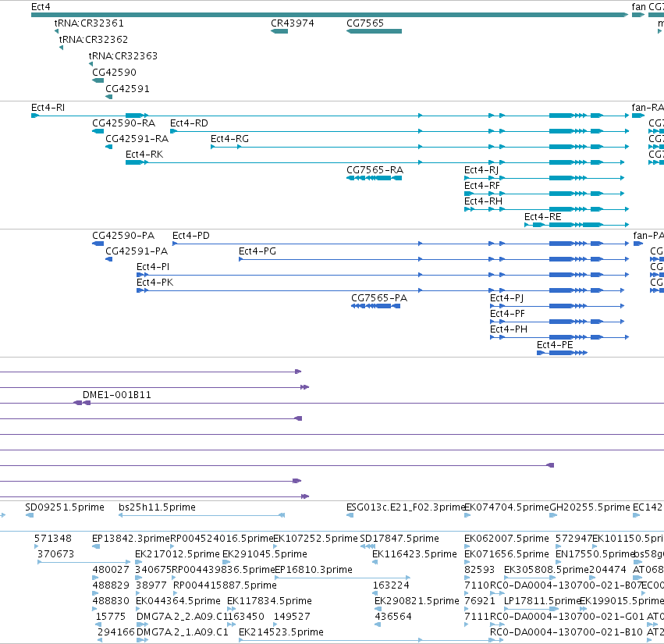Click the CG42591-RA transcript label
Screen dimensions: 664x644
coord(137,138)
